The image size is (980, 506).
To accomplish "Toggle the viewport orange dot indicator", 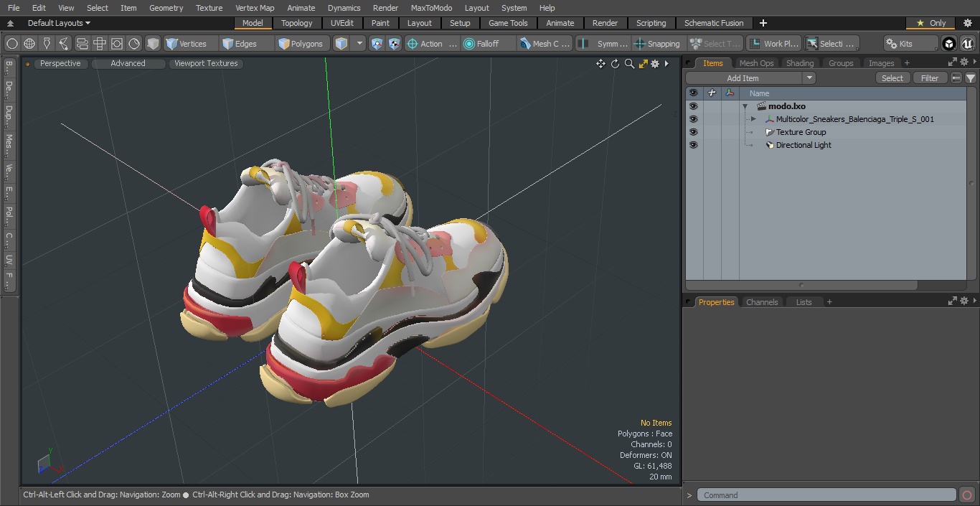I will coord(27,64).
